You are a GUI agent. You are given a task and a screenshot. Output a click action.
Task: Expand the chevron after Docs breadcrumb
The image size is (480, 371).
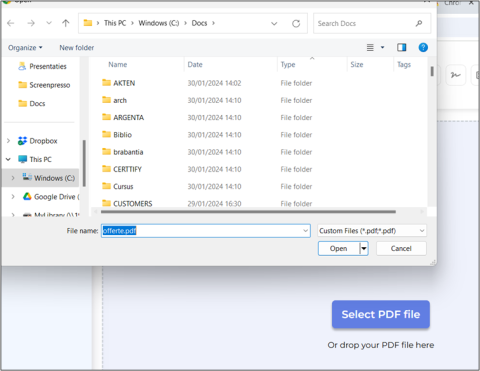(x=213, y=23)
